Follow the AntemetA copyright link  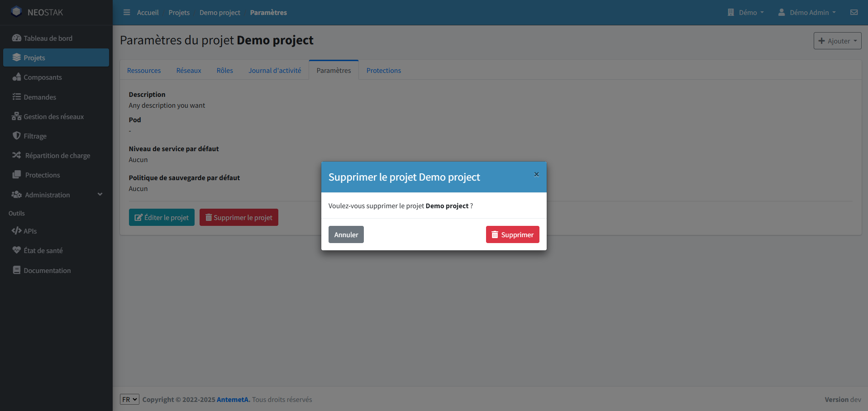pos(232,399)
